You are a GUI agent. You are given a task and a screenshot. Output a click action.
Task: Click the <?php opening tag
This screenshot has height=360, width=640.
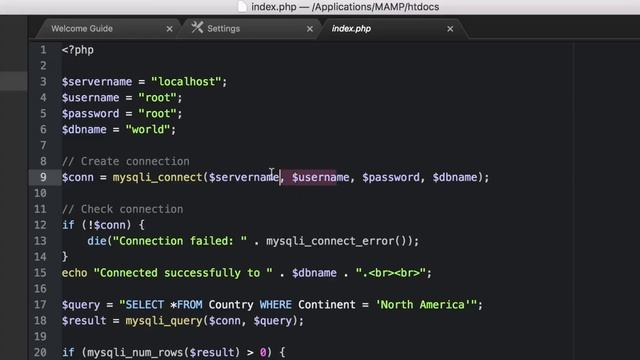click(78, 50)
